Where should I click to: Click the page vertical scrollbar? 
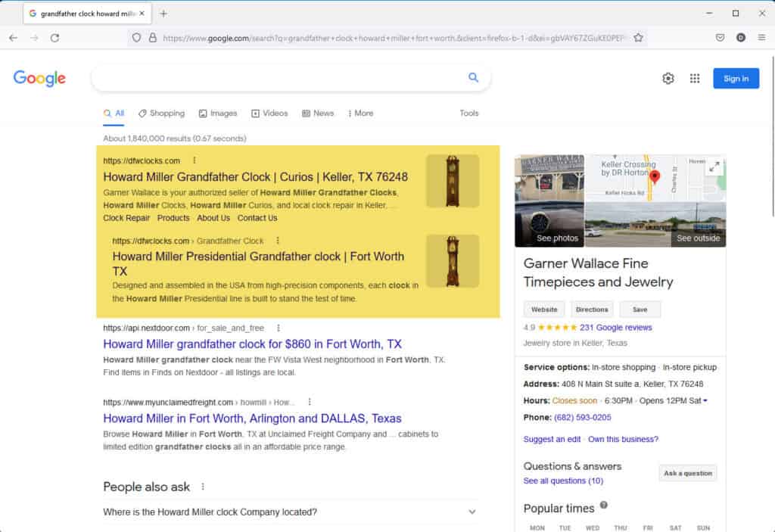(x=772, y=136)
